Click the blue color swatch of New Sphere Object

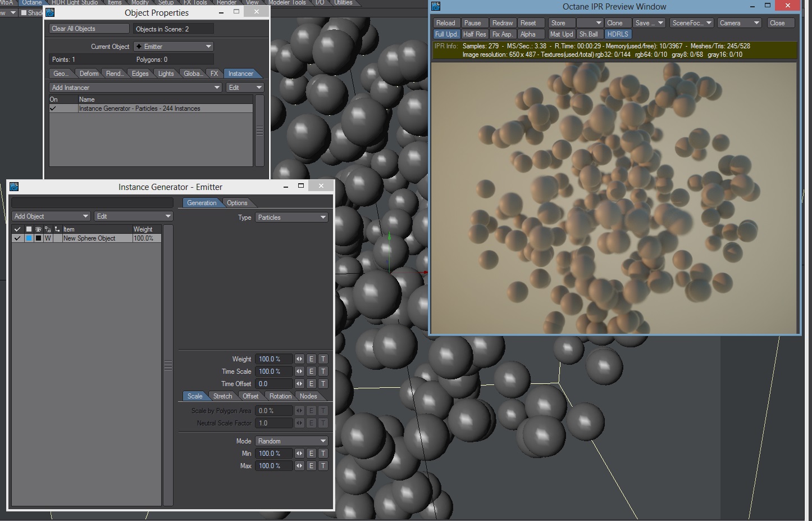pyautogui.click(x=29, y=238)
